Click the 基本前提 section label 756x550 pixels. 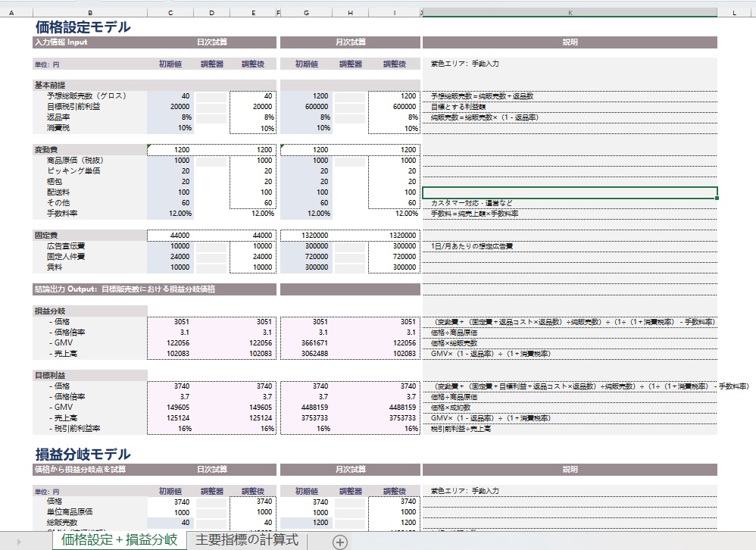coord(89,86)
